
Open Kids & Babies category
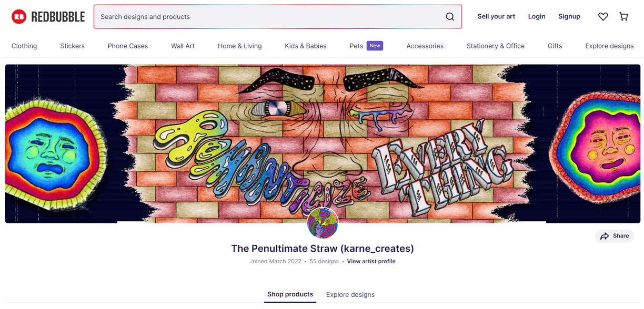(x=306, y=46)
